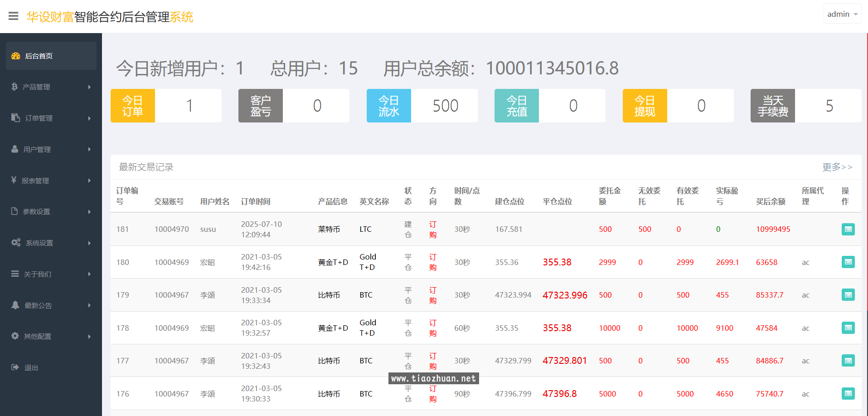Click the 客户盈亏 stat card
868x416 pixels.
tap(294, 106)
